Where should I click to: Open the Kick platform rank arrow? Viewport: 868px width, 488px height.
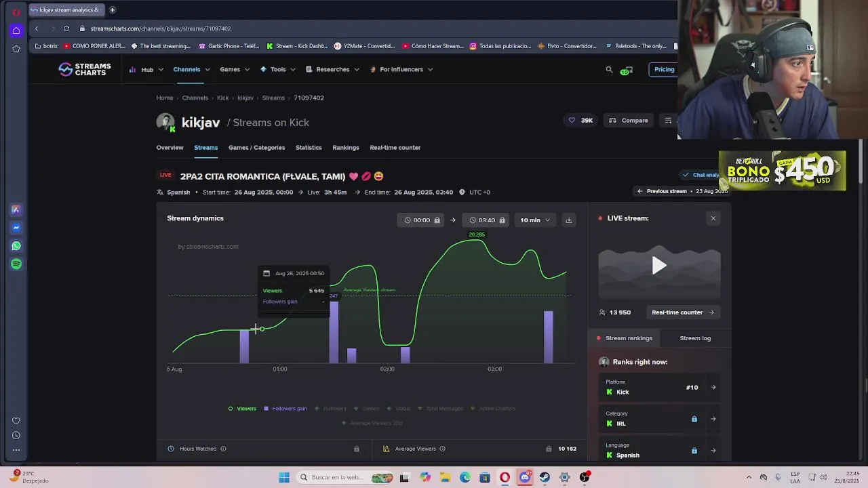tap(713, 388)
